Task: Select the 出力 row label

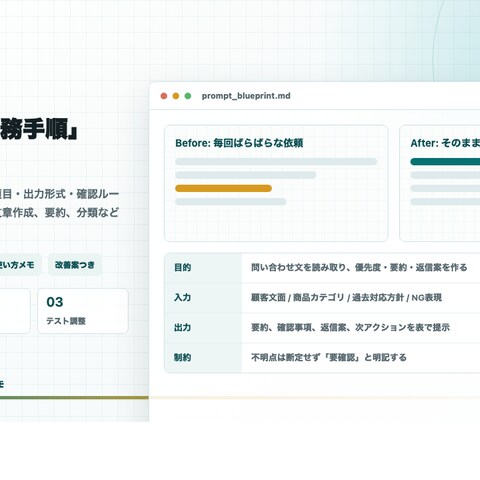Action: click(x=182, y=327)
